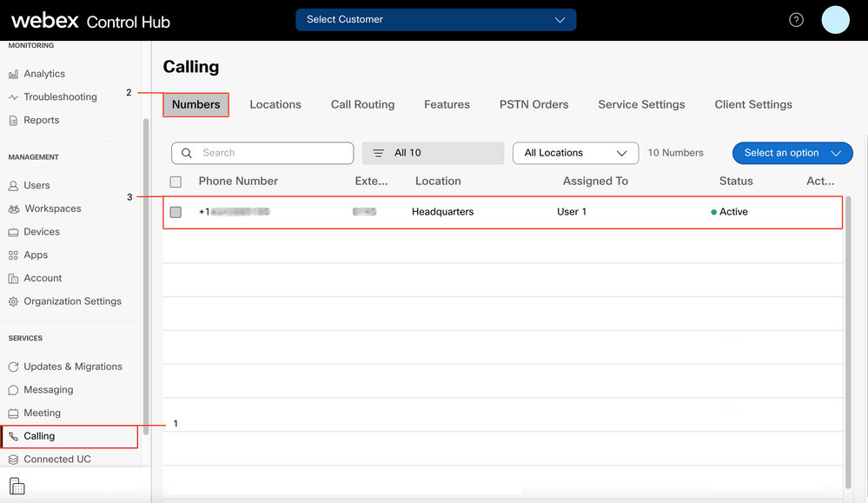This screenshot has width=868, height=503.
Task: Click the Updates & Migrations refresh icon
Action: [x=13, y=367]
